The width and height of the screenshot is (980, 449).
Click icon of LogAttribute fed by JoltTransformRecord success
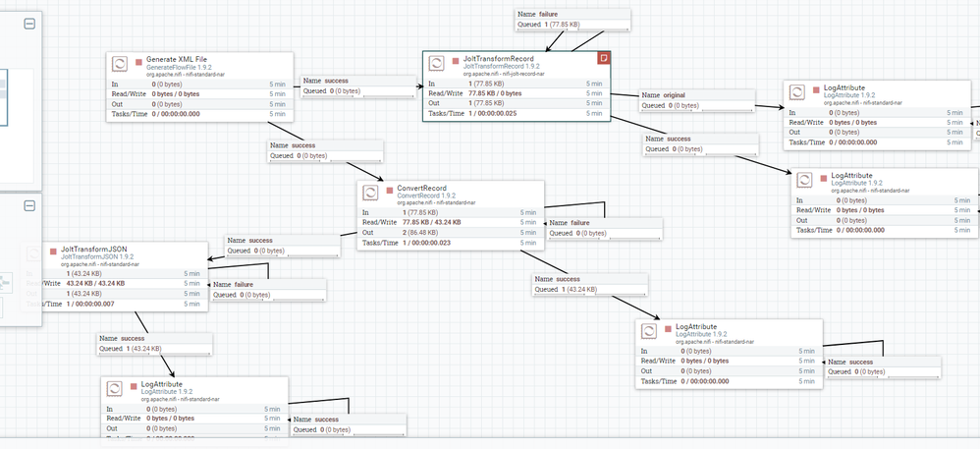[804, 180]
